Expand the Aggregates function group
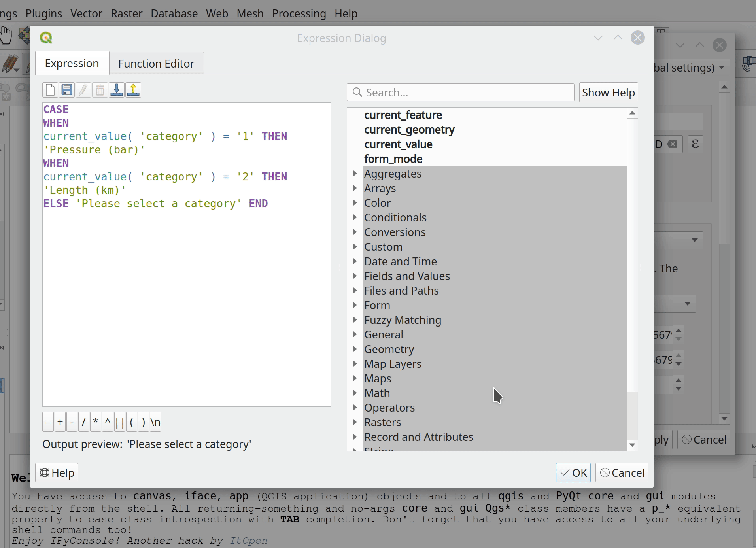This screenshot has width=756, height=548. coord(355,174)
